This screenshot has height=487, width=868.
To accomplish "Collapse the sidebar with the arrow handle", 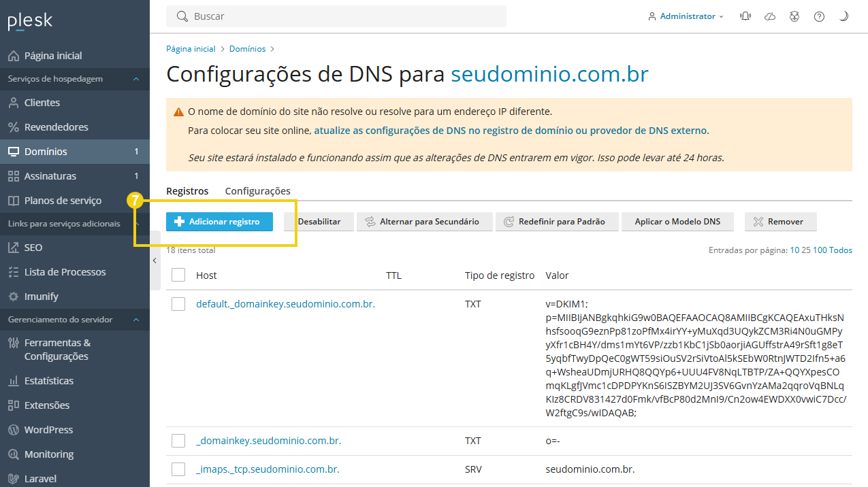I will click(154, 260).
